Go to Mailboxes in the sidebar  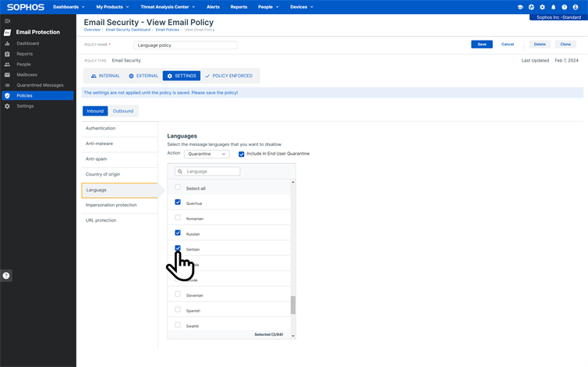[x=27, y=75]
